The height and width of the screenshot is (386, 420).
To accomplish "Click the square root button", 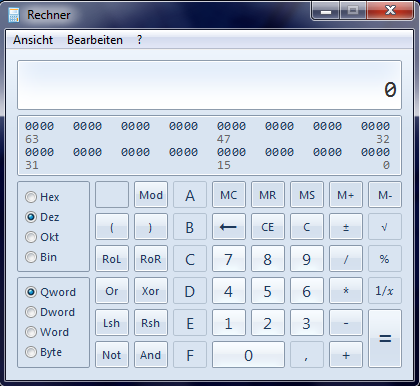I will 385,227.
